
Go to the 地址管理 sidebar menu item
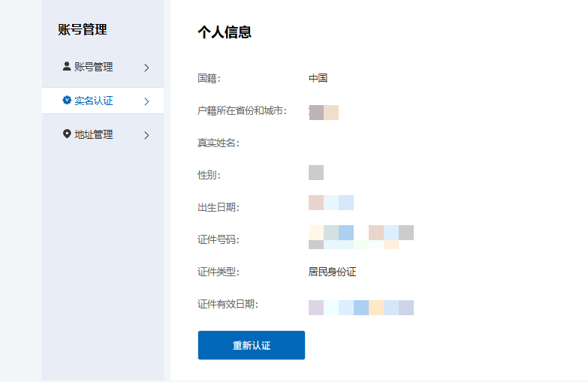(94, 135)
